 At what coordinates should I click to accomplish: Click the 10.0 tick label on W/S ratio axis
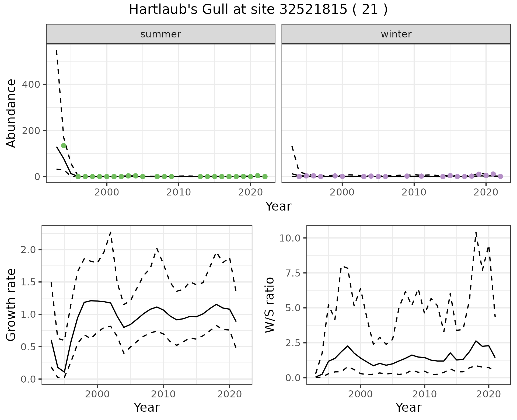(x=290, y=238)
